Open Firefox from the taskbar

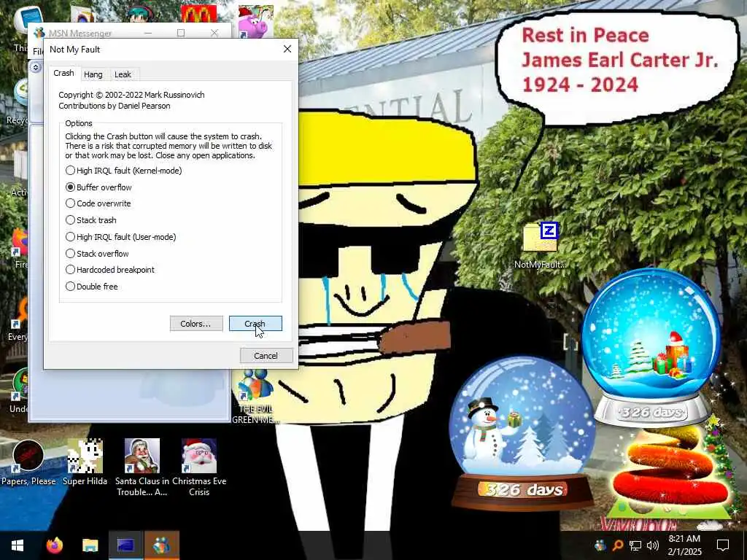[54, 545]
